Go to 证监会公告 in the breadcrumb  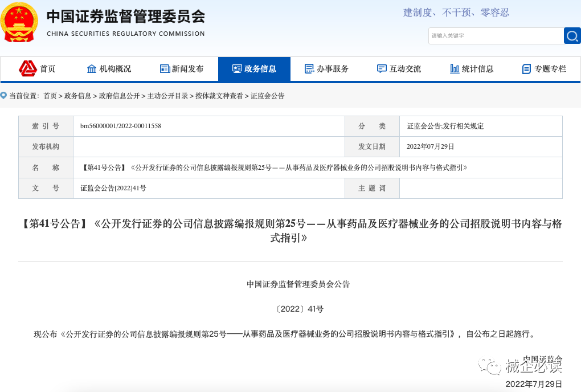[268, 96]
